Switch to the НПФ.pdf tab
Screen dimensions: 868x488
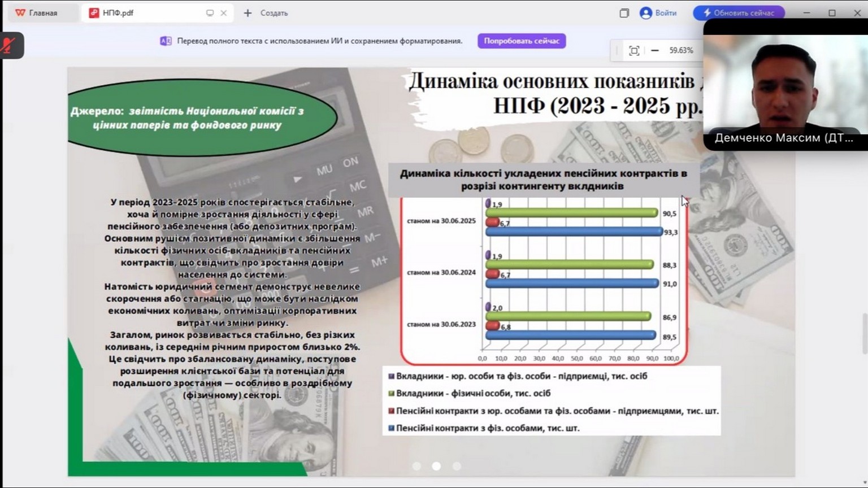click(118, 13)
